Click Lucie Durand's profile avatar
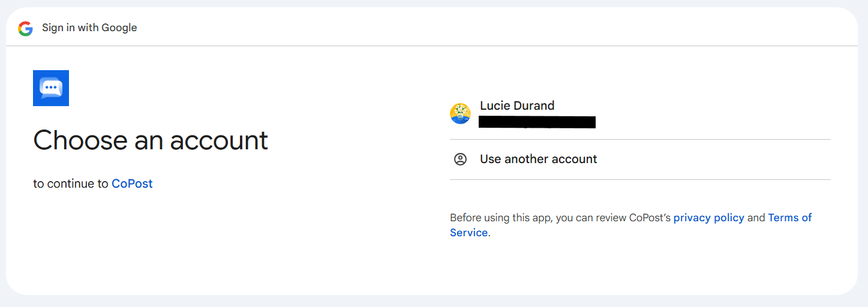The image size is (868, 307). [x=460, y=113]
